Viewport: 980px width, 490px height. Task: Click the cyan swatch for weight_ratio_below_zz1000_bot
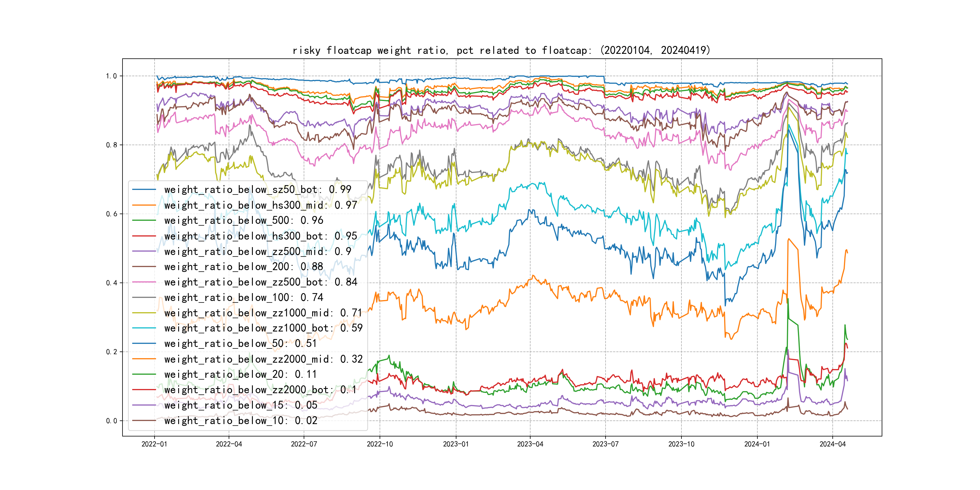click(x=144, y=328)
